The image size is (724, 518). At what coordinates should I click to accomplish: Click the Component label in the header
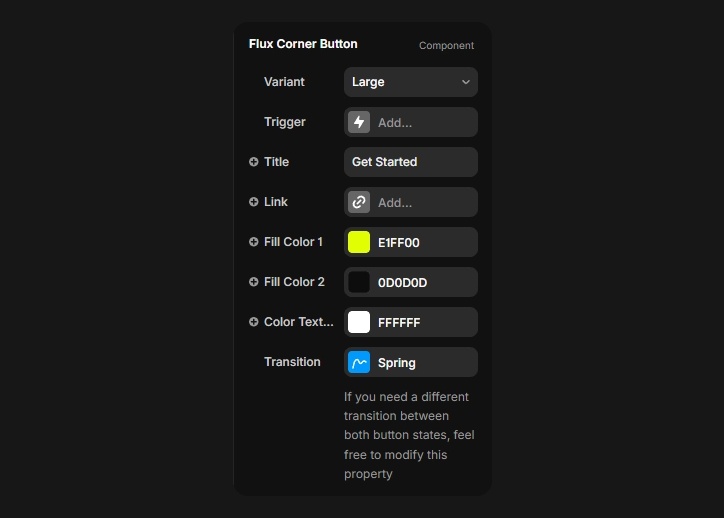click(x=446, y=45)
